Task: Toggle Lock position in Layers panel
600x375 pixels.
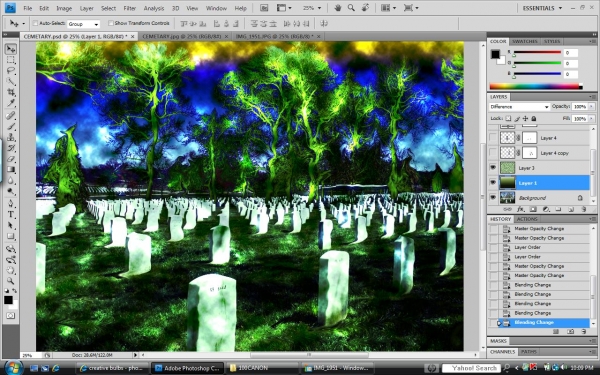Action: 525,119
